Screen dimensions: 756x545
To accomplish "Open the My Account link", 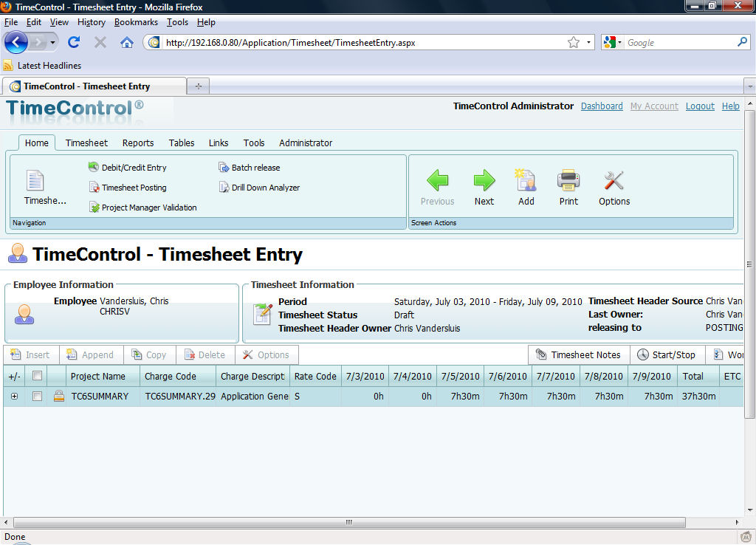I will pos(654,106).
